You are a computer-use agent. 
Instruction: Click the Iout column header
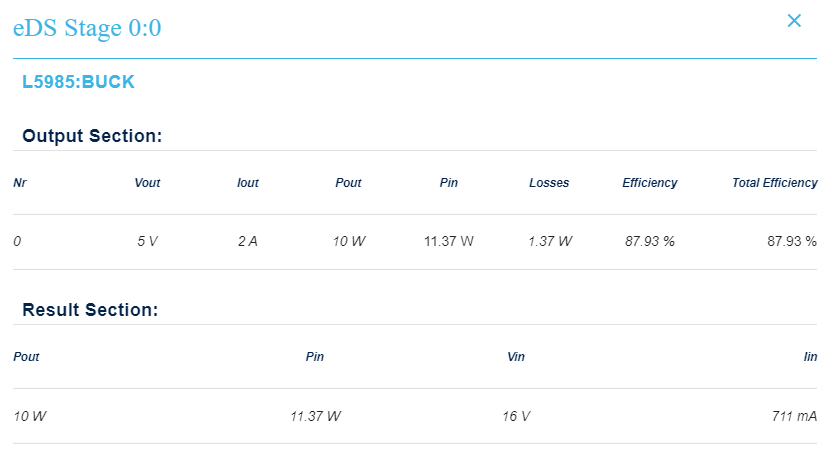pos(248,183)
